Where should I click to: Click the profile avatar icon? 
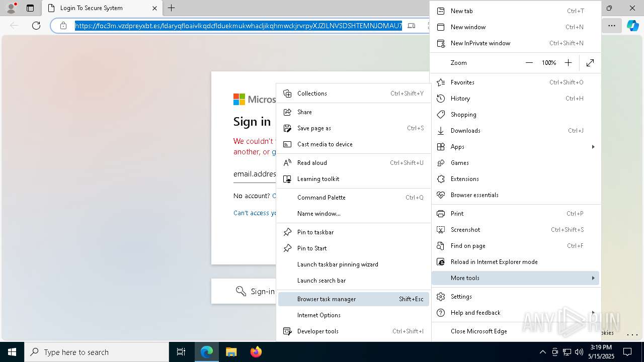click(x=11, y=8)
